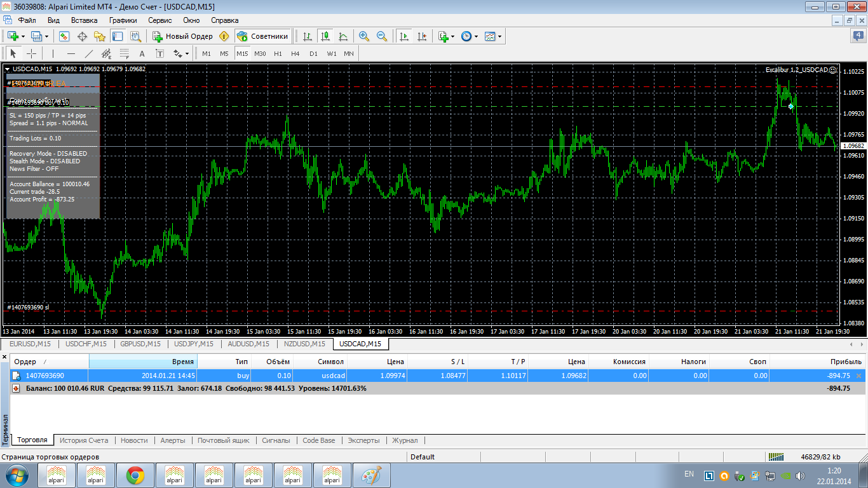Open the Журнал terminal tab
868x488 pixels.
point(405,440)
